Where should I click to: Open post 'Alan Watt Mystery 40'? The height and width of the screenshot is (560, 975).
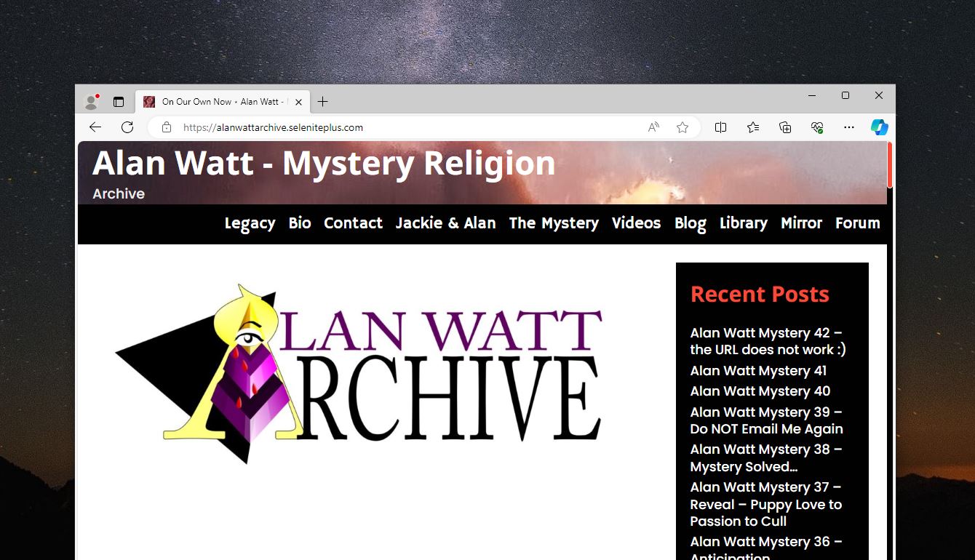760,391
